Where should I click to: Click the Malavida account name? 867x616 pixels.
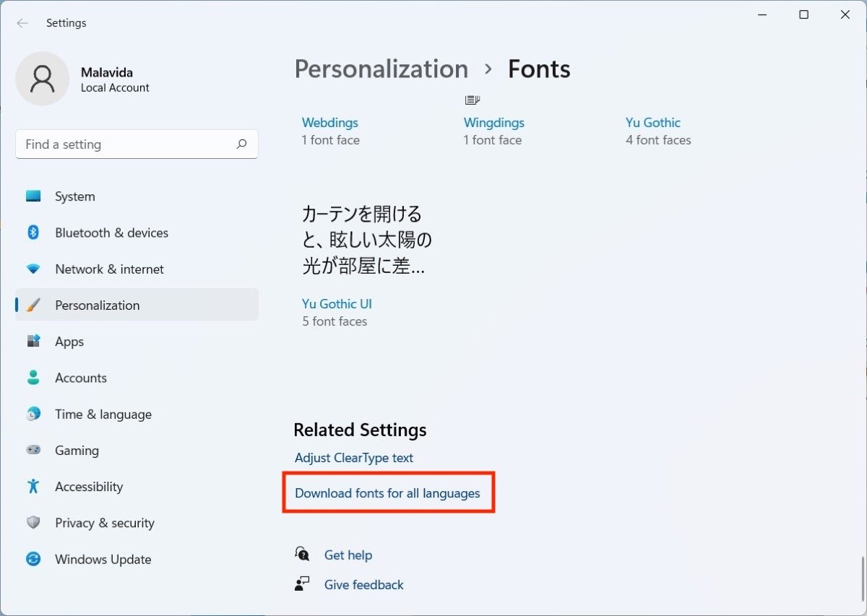click(x=107, y=72)
